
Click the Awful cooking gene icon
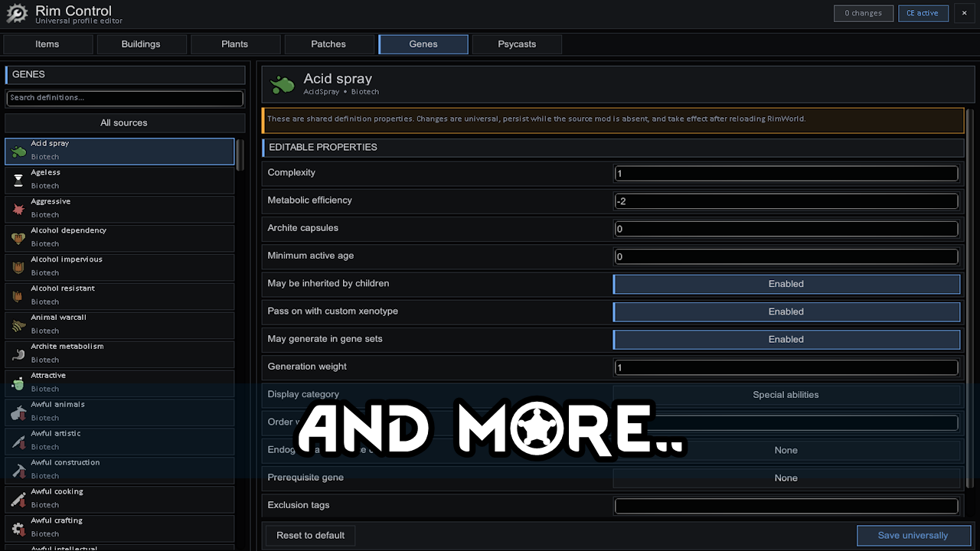pyautogui.click(x=18, y=500)
